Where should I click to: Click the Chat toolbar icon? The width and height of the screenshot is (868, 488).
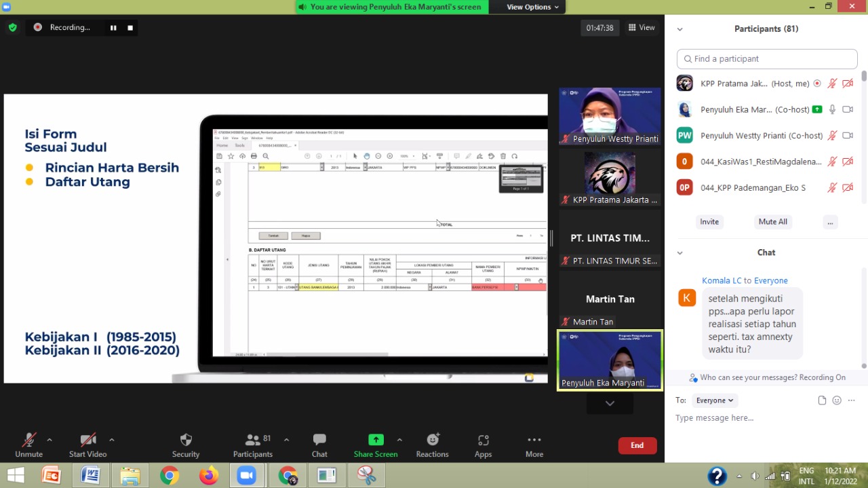pos(319,440)
